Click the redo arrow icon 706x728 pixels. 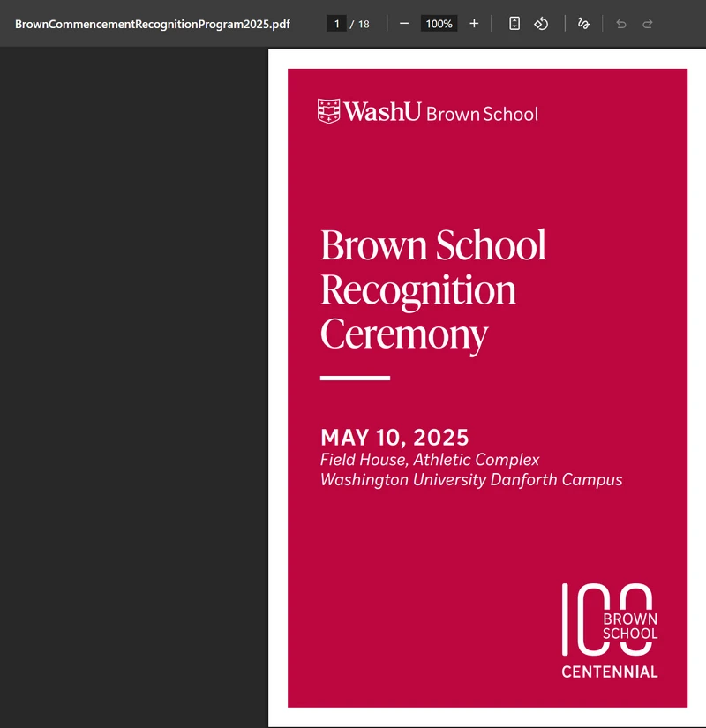[x=648, y=24]
